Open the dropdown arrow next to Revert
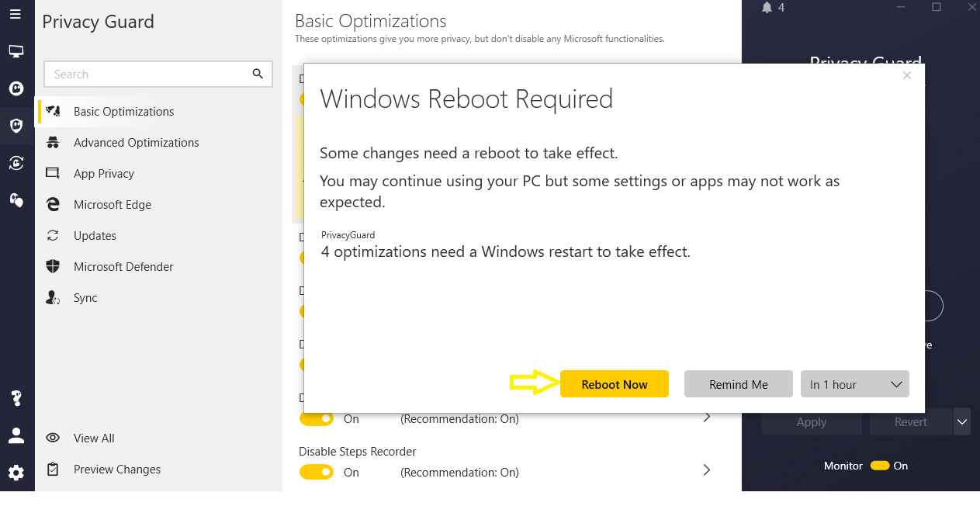Viewport: 980px width, 506px height. click(962, 422)
